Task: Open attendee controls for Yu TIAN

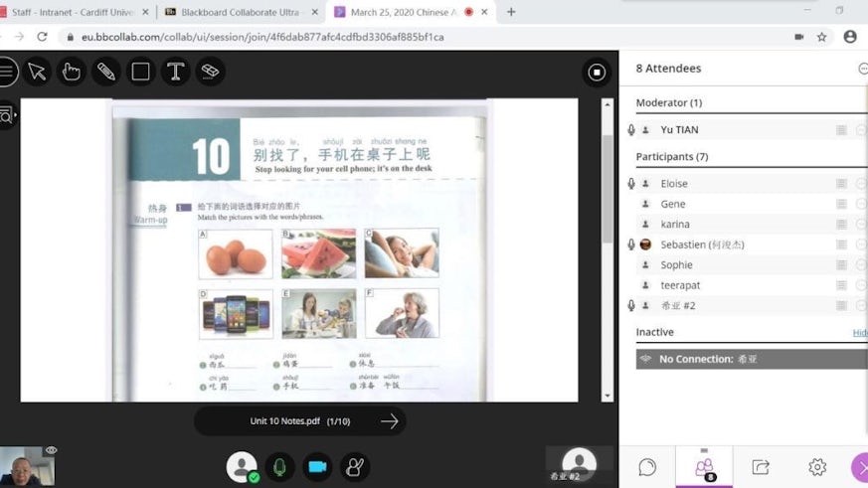Action: coord(860,130)
